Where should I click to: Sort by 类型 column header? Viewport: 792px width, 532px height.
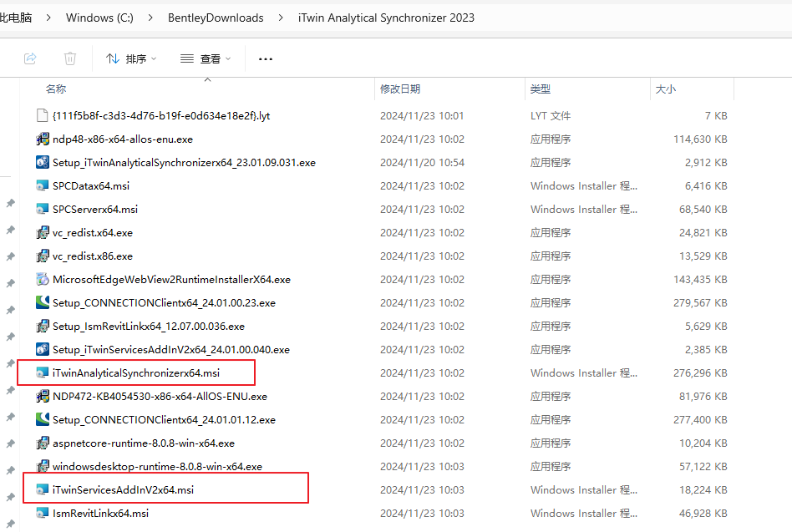pyautogui.click(x=541, y=89)
